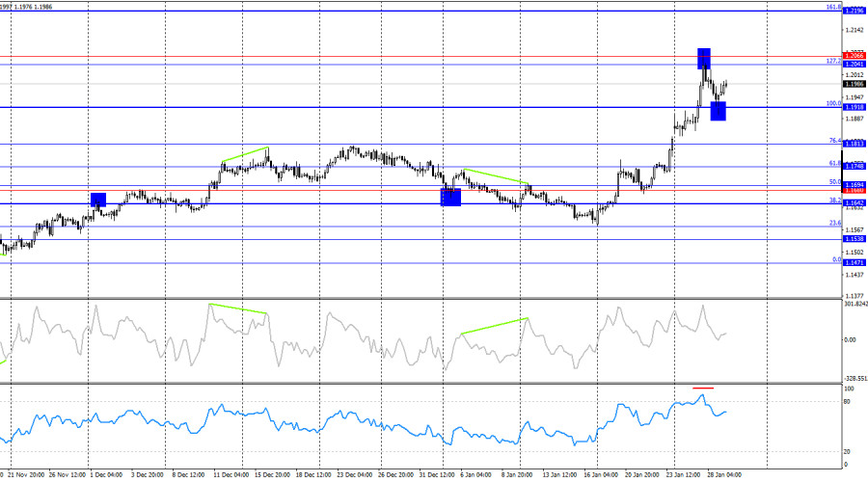Click the 61.8 Fibonacci percentage label
Image resolution: width=868 pixels, height=482 pixels.
pos(835,163)
